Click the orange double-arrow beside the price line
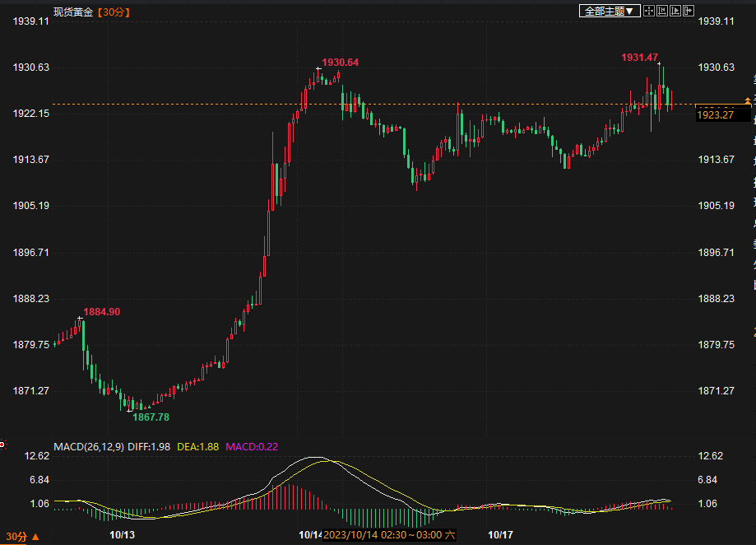This screenshot has height=545, width=756. click(x=747, y=100)
